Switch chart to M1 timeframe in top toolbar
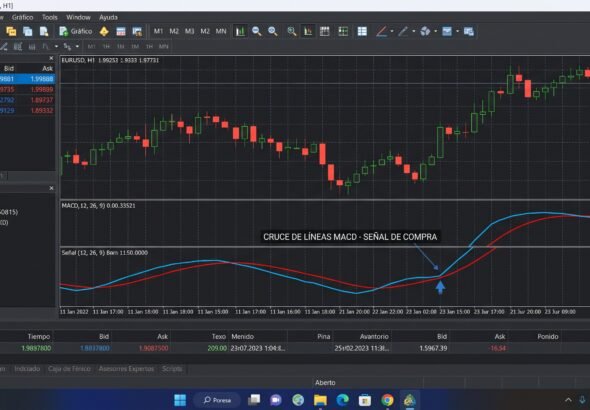 pyautogui.click(x=158, y=31)
